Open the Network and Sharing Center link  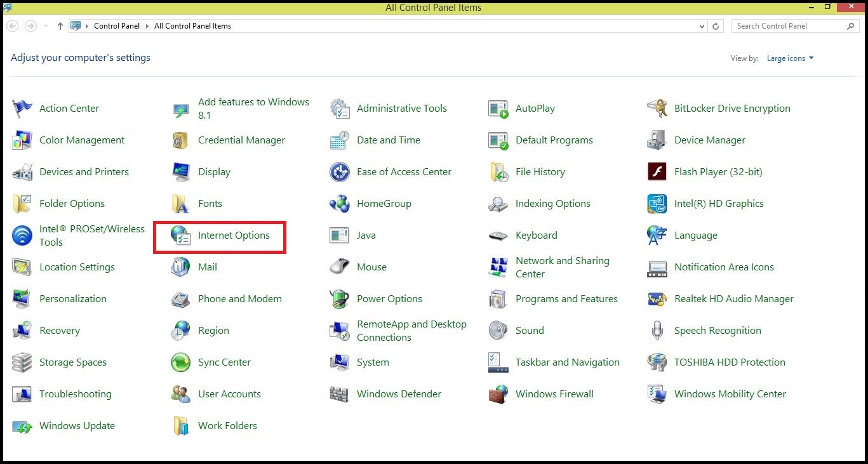coord(562,267)
